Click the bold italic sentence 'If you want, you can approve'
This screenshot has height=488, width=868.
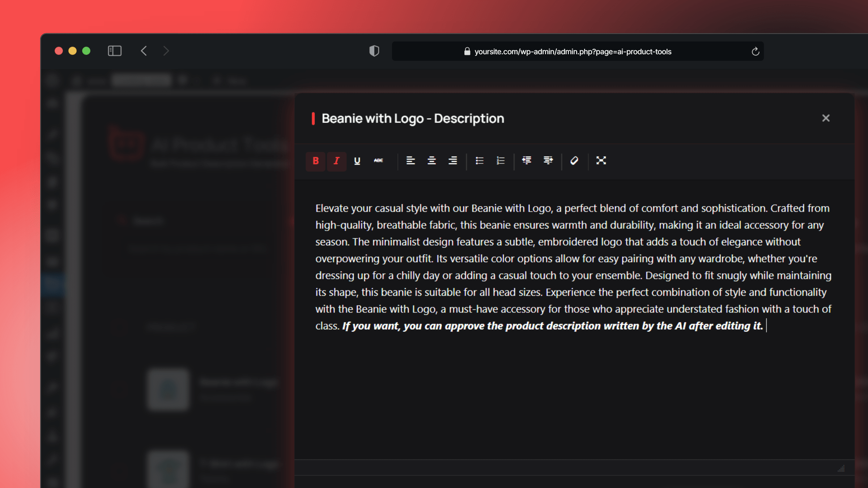[552, 326]
